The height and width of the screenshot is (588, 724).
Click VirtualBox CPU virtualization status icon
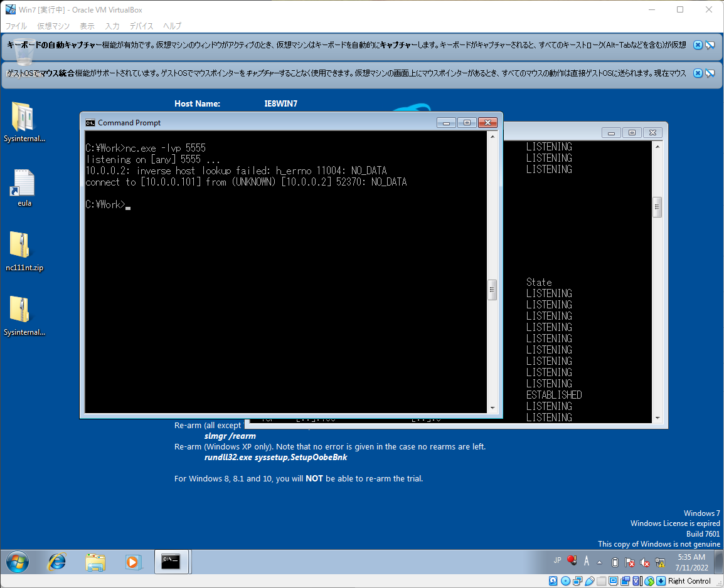pos(637,581)
